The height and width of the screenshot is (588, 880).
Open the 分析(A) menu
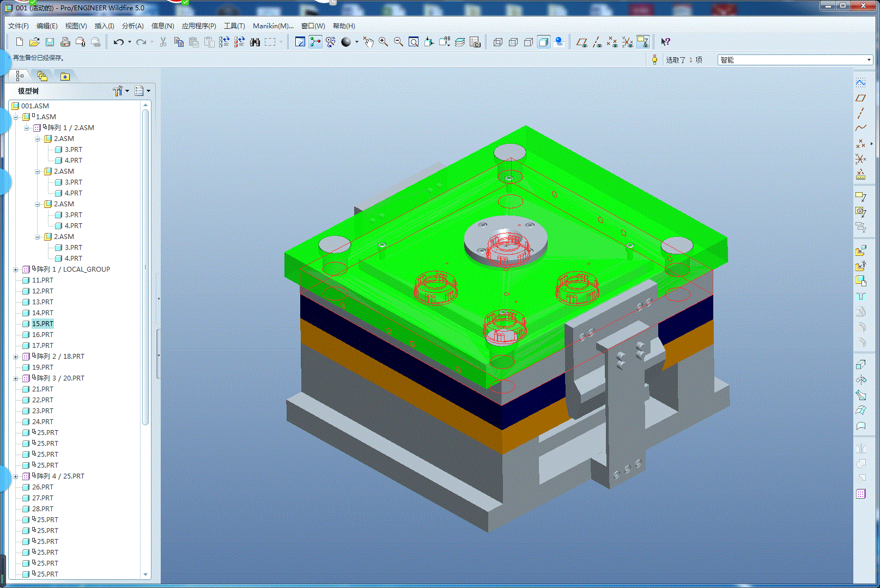pyautogui.click(x=132, y=26)
